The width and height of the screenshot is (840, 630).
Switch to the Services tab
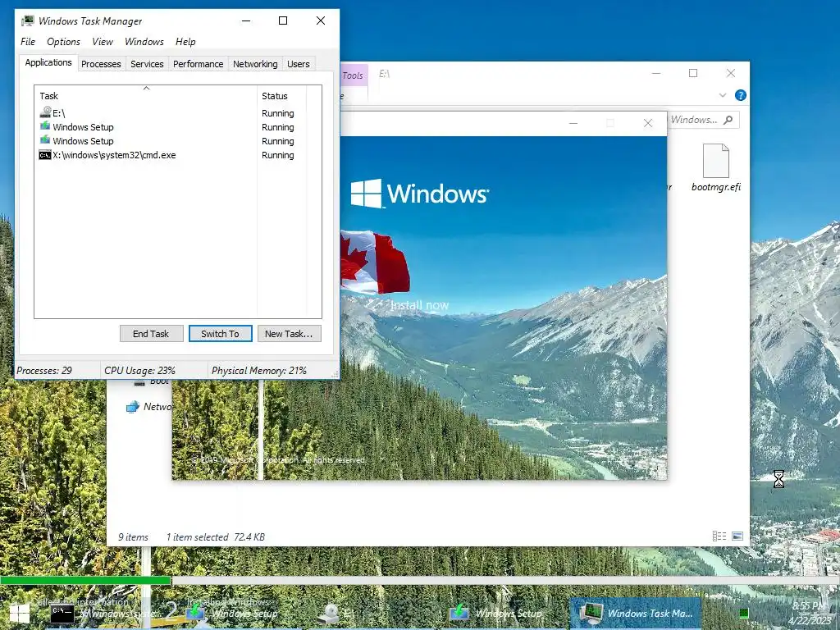point(147,64)
